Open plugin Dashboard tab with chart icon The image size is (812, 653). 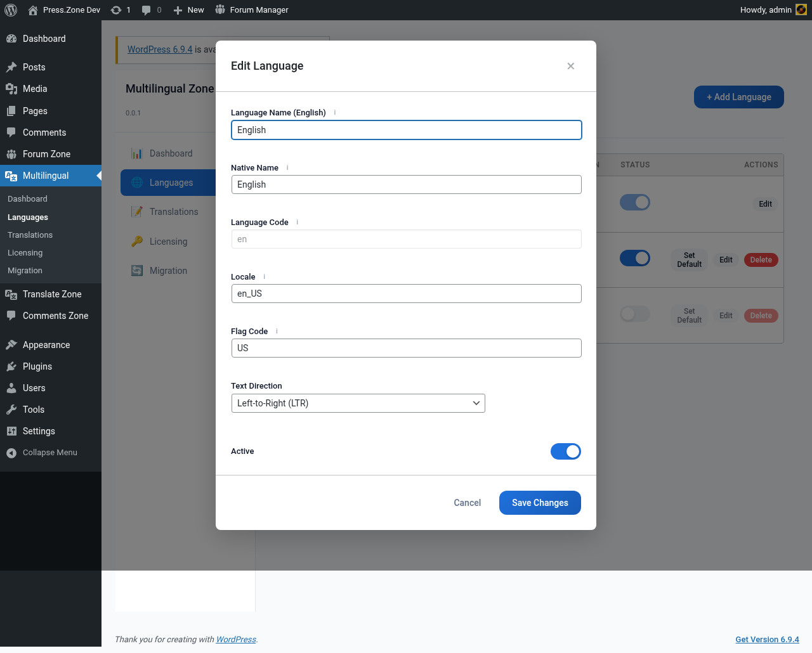coord(168,153)
